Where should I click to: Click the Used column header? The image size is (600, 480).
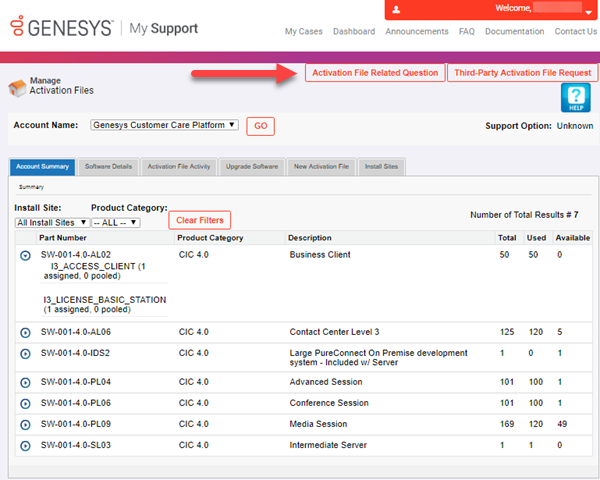pos(536,238)
